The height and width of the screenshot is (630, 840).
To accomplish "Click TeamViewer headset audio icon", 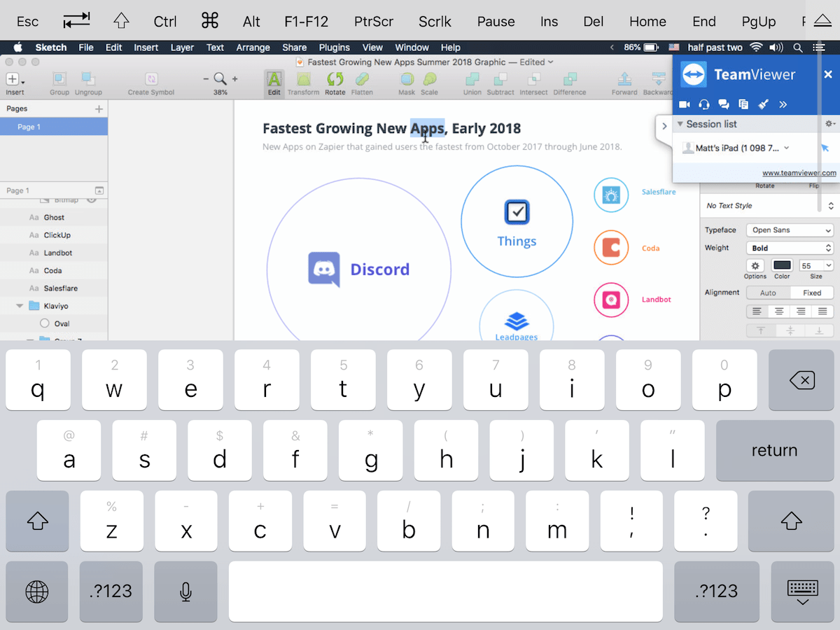I will [x=704, y=104].
